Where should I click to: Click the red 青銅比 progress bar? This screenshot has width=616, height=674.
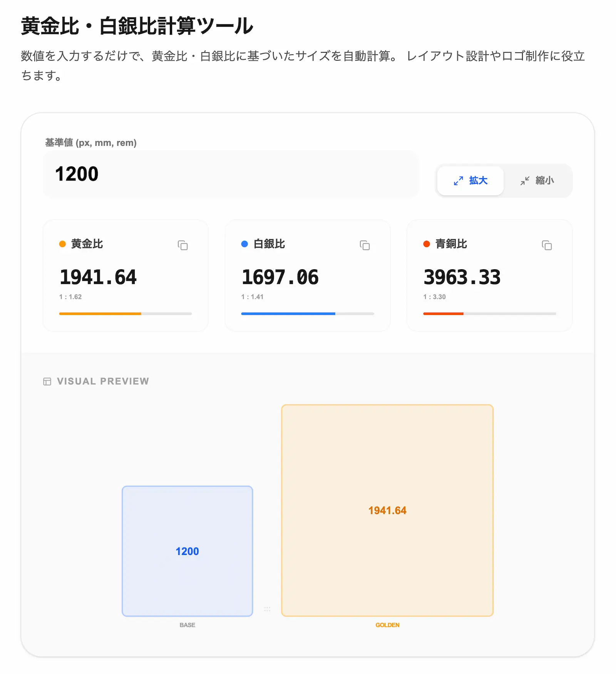click(490, 314)
